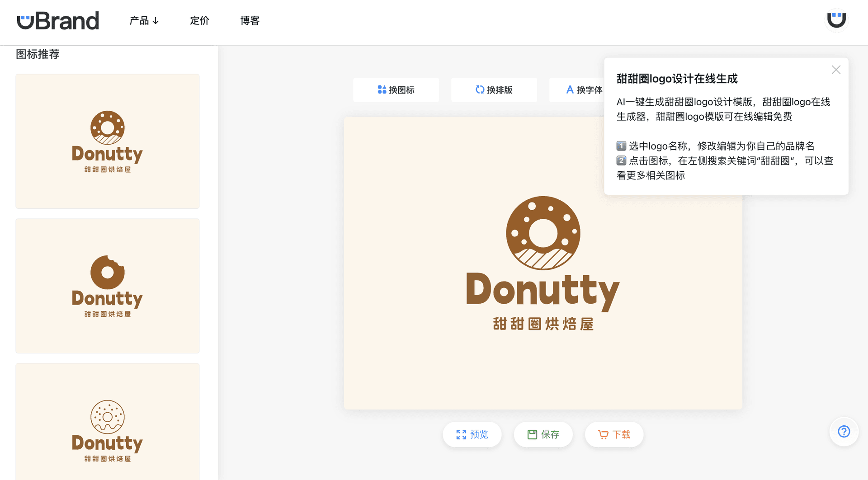868x480 pixels.
Task: Click the UBrand logo in the top left
Action: (58, 20)
